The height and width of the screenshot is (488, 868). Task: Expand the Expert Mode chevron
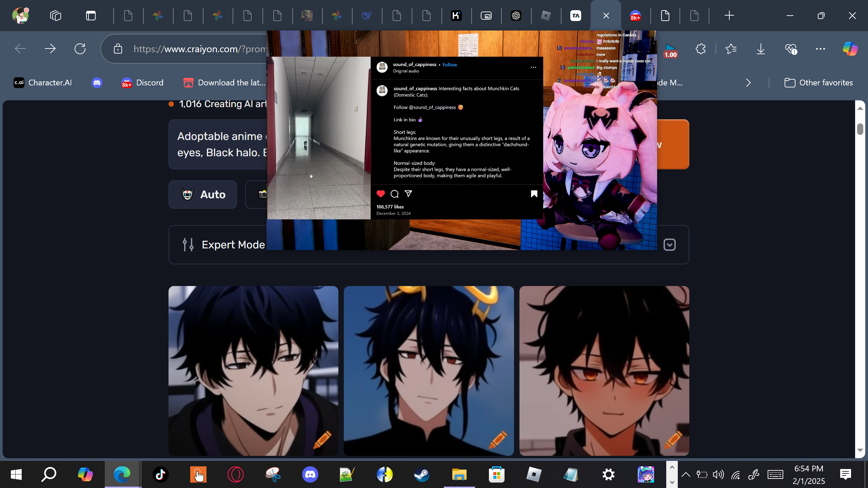[x=669, y=245]
